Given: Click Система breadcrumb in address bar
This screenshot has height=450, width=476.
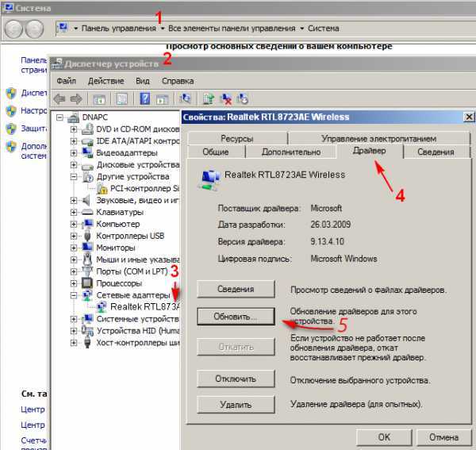Looking at the screenshot, I should (x=324, y=29).
